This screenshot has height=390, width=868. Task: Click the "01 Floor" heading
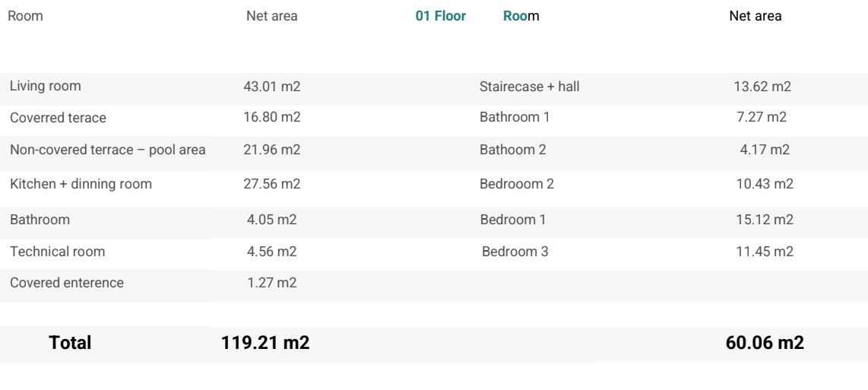coord(440,16)
